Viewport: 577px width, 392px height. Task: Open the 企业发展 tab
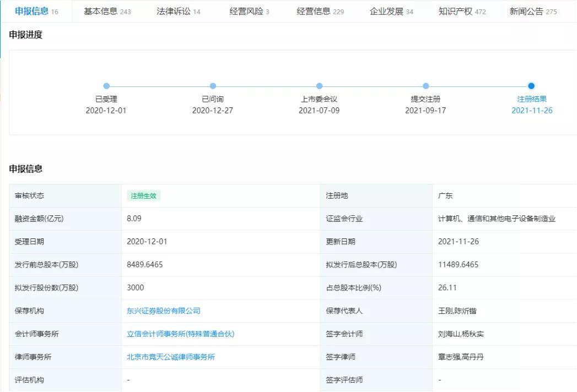point(388,10)
